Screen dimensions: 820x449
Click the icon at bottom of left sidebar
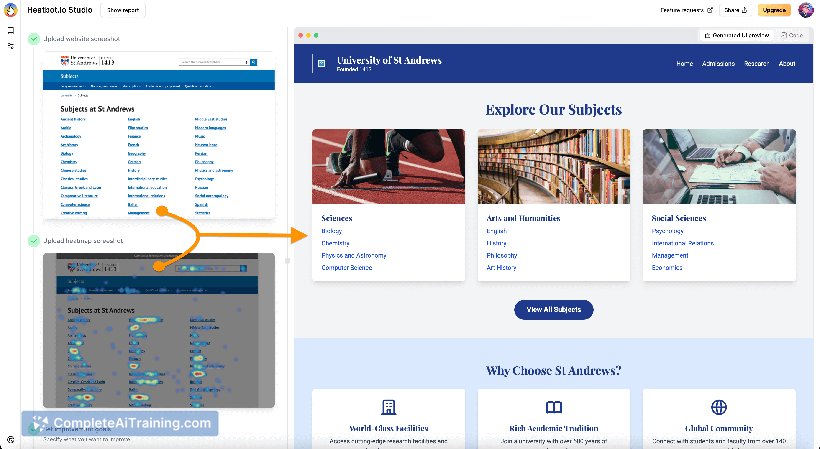tap(10, 440)
